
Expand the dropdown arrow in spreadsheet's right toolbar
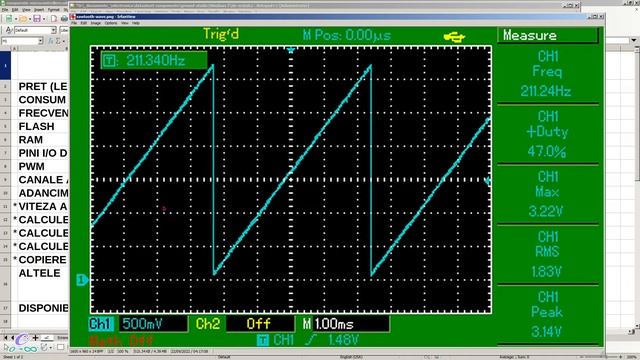(x=633, y=40)
